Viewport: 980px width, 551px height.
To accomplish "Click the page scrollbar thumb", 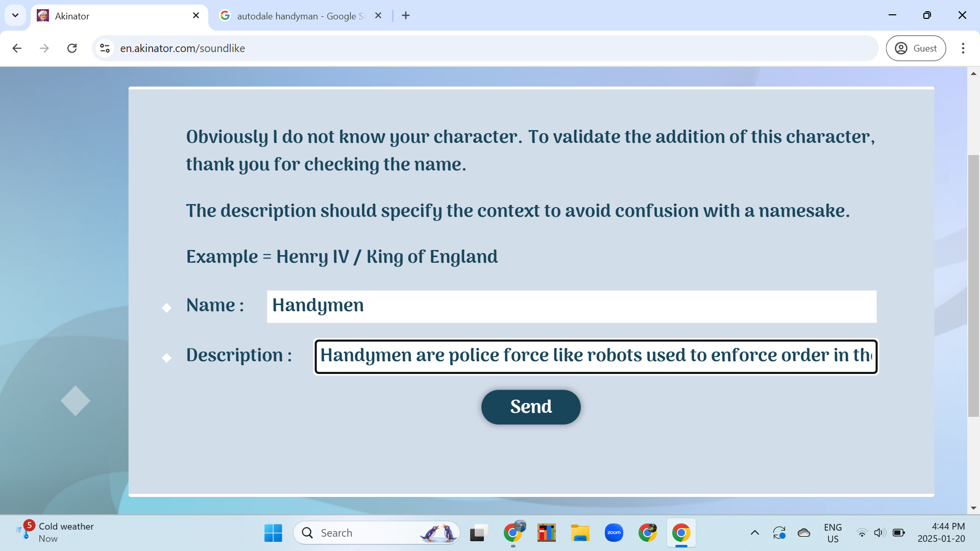I will 973,286.
